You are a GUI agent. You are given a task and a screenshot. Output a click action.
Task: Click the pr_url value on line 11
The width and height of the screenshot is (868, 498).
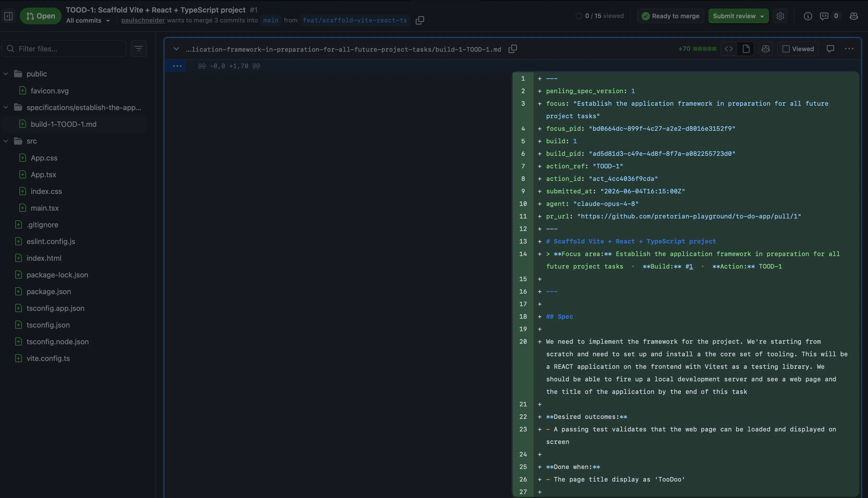tap(689, 217)
